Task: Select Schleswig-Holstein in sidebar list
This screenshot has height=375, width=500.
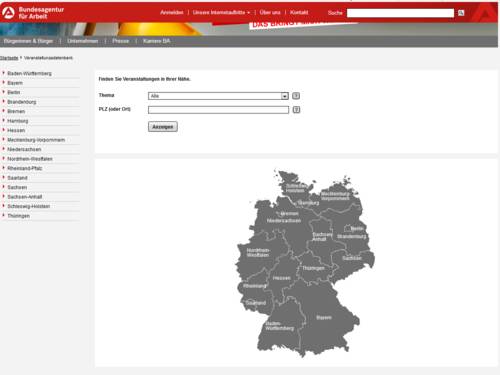Action: click(x=29, y=206)
